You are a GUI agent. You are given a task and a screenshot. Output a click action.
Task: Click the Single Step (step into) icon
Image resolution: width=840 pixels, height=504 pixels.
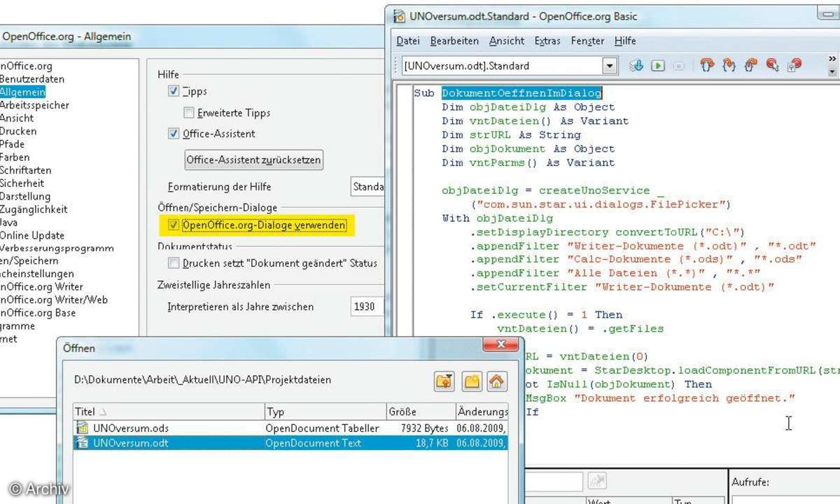pyautogui.click(x=729, y=66)
